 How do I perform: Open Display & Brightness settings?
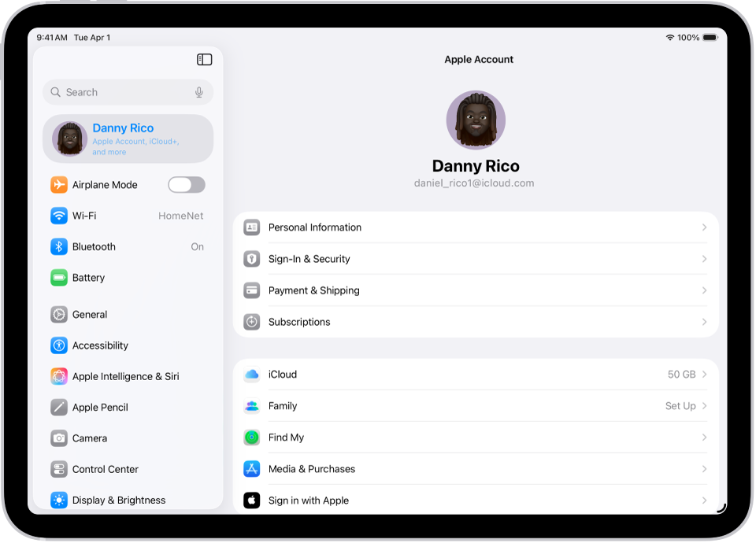point(118,500)
